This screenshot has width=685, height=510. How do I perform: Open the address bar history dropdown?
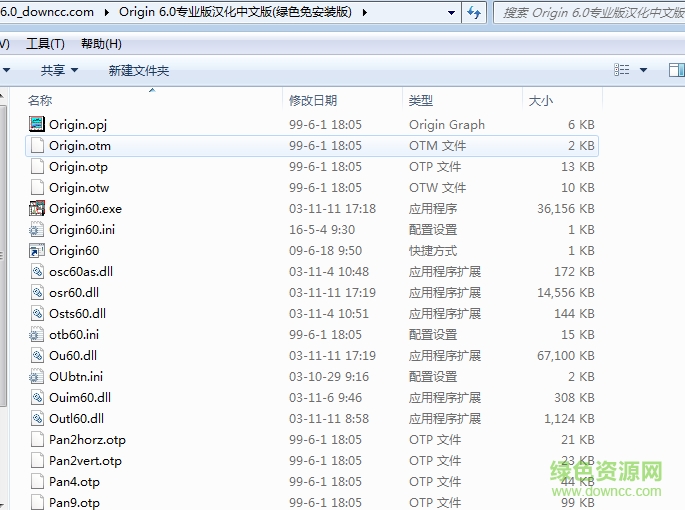(x=452, y=13)
